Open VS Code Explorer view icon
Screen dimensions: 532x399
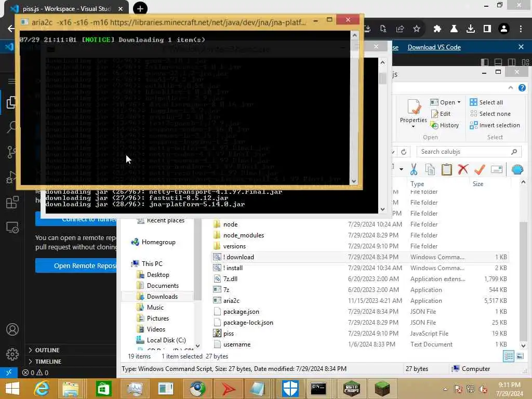pyautogui.click(x=11, y=102)
